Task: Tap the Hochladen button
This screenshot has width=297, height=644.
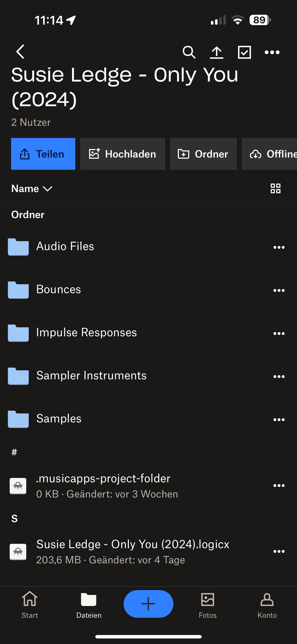Action: pyautogui.click(x=122, y=154)
